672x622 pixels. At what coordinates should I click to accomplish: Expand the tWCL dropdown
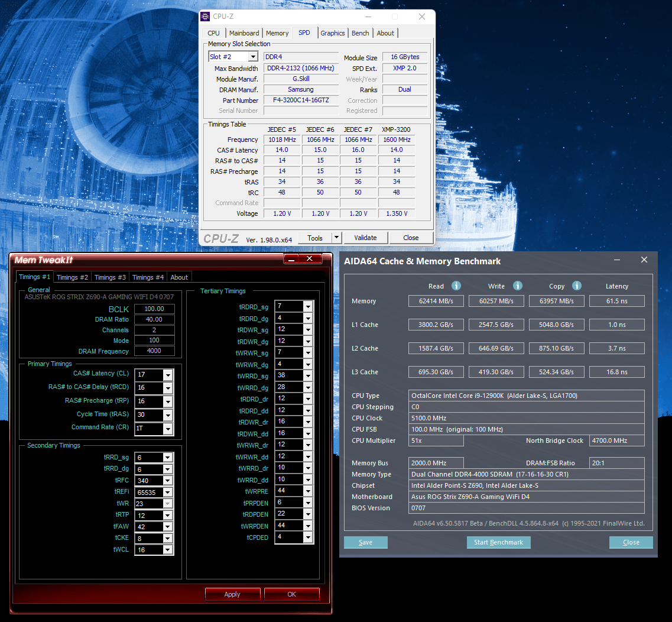tap(168, 549)
